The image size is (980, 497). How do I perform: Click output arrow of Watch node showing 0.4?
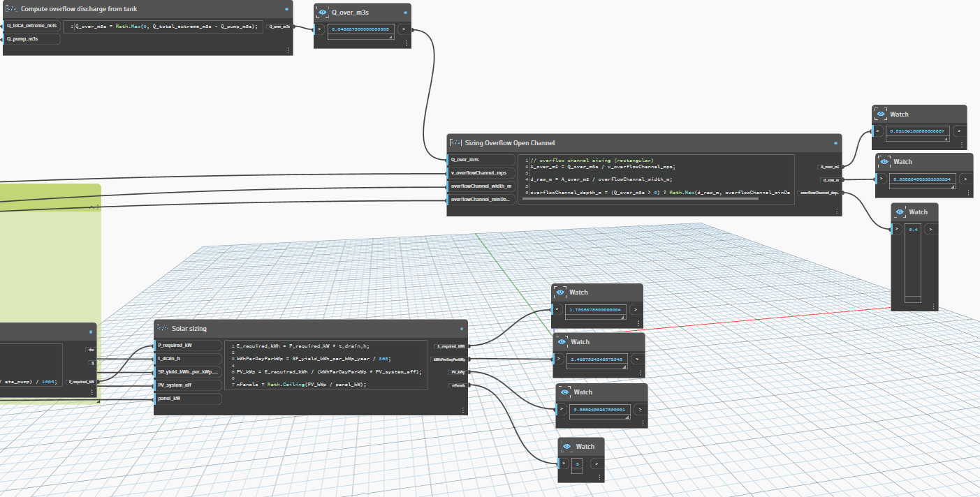point(930,228)
